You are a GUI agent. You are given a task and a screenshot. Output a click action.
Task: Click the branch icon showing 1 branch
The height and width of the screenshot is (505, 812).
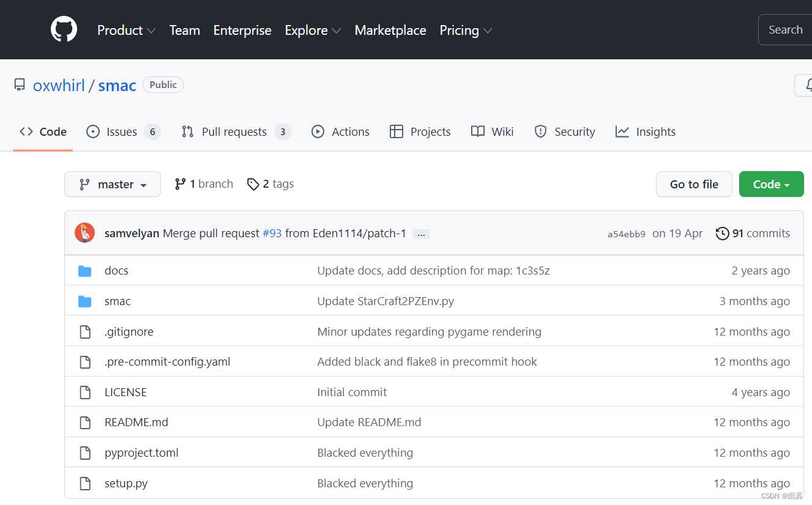[180, 184]
